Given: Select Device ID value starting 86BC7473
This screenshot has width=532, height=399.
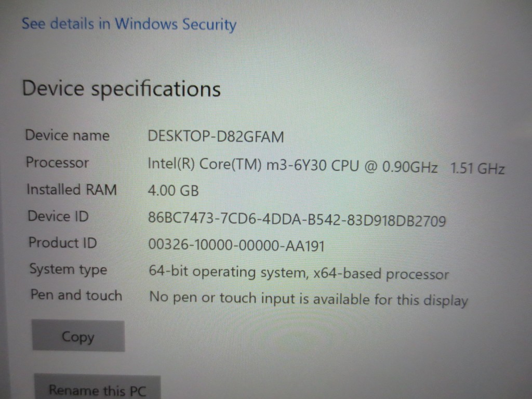Looking at the screenshot, I should [297, 219].
